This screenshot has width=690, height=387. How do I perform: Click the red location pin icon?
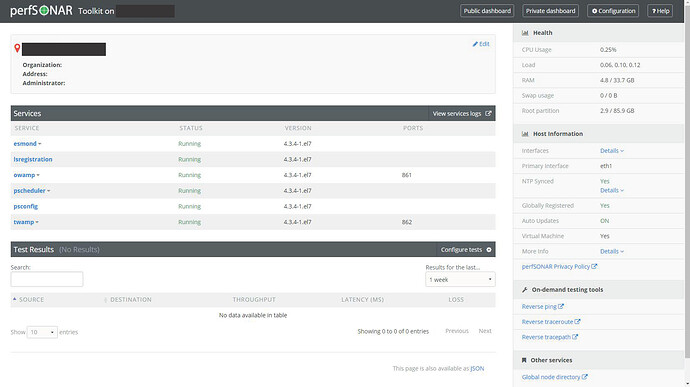click(17, 48)
